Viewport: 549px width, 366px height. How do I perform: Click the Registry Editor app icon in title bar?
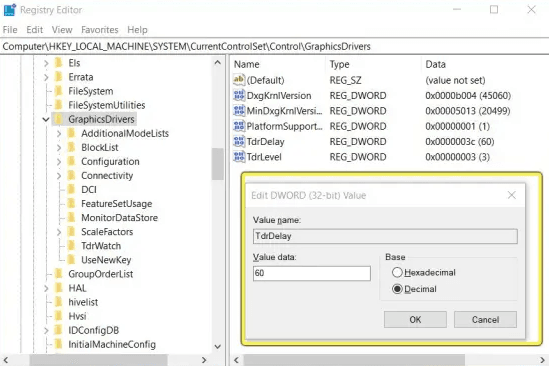pyautogui.click(x=10, y=10)
